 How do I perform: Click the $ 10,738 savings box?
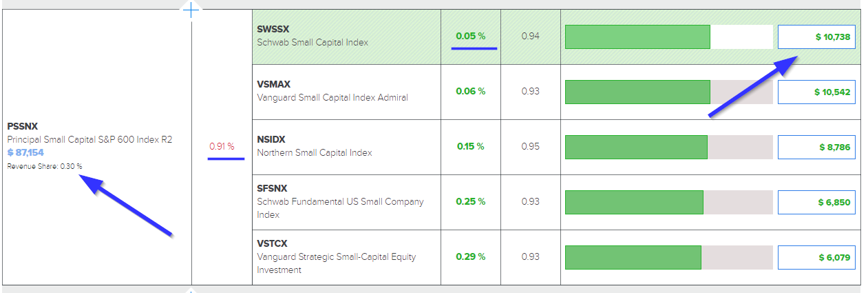[816, 37]
